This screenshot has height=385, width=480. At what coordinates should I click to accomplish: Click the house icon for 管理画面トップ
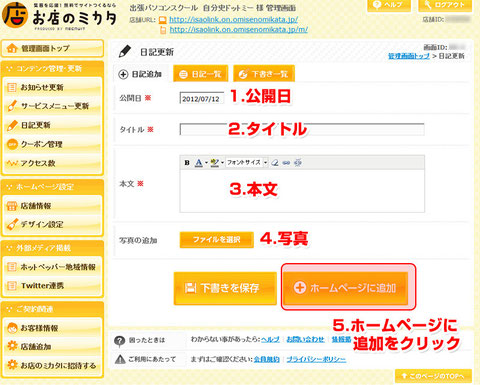coord(12,48)
